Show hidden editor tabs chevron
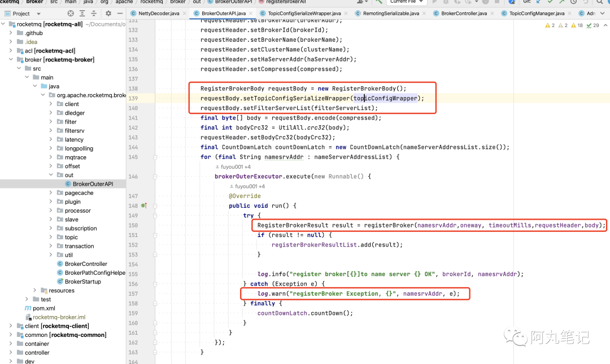 pos(603,13)
